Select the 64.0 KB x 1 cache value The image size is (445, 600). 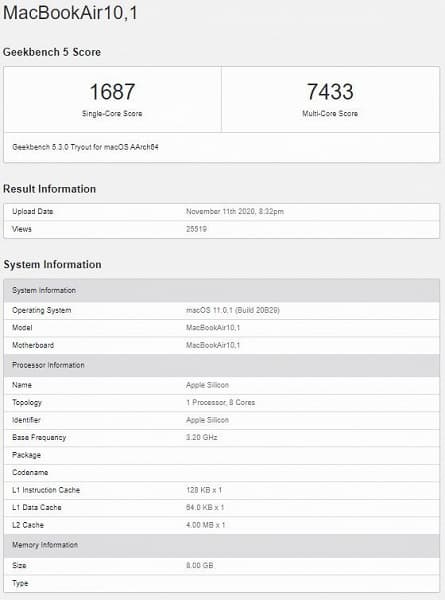click(205, 508)
